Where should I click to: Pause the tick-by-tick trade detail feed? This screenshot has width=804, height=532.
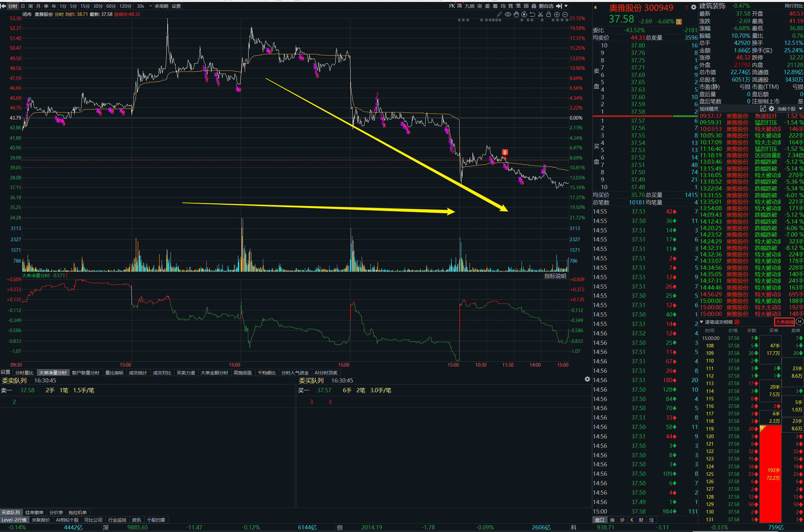click(x=799, y=322)
